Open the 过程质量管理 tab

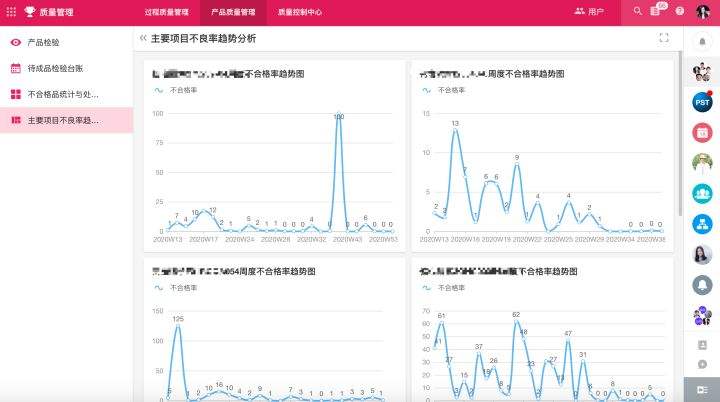point(166,12)
